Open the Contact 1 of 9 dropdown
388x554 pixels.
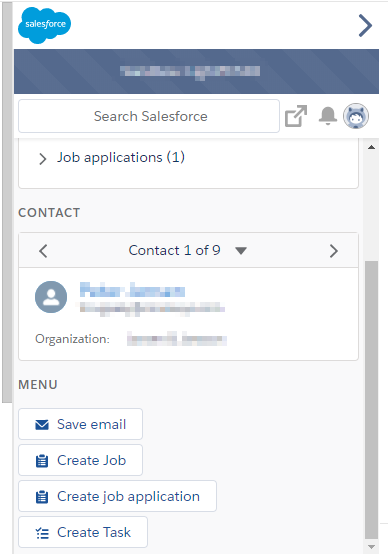tap(241, 251)
